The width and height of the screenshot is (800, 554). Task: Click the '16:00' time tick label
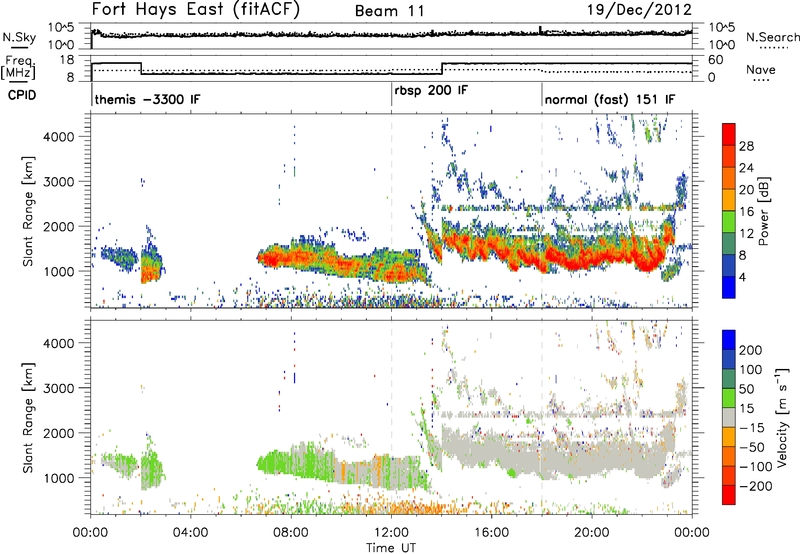pos(491,533)
